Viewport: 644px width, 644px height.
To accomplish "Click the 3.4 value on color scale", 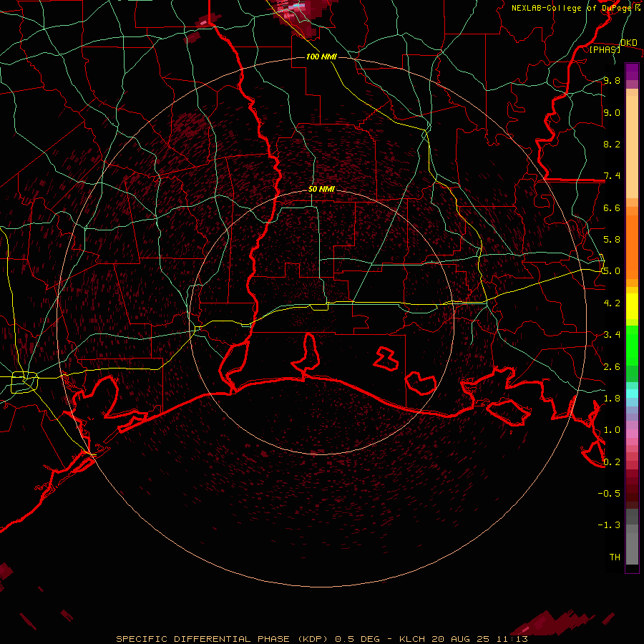I will pyautogui.click(x=612, y=334).
